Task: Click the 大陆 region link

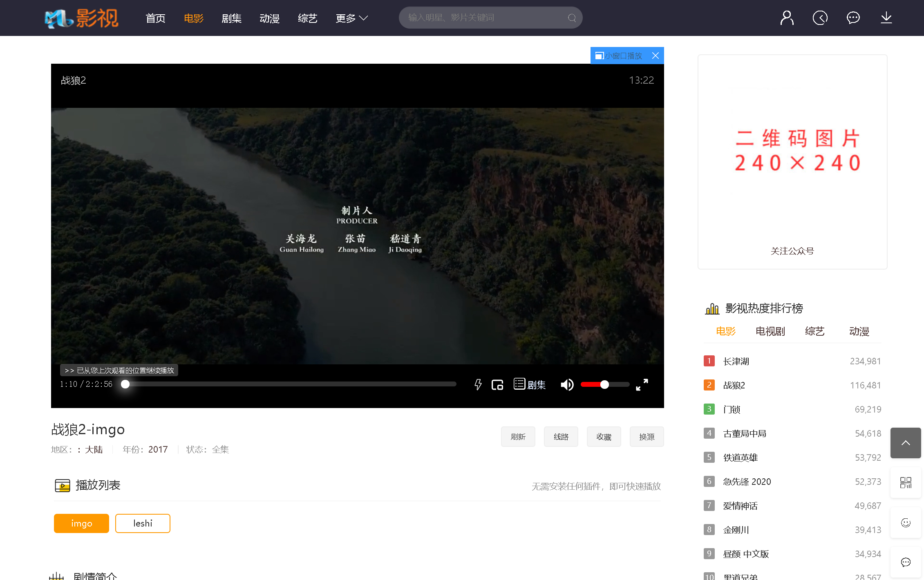Action: (x=94, y=450)
